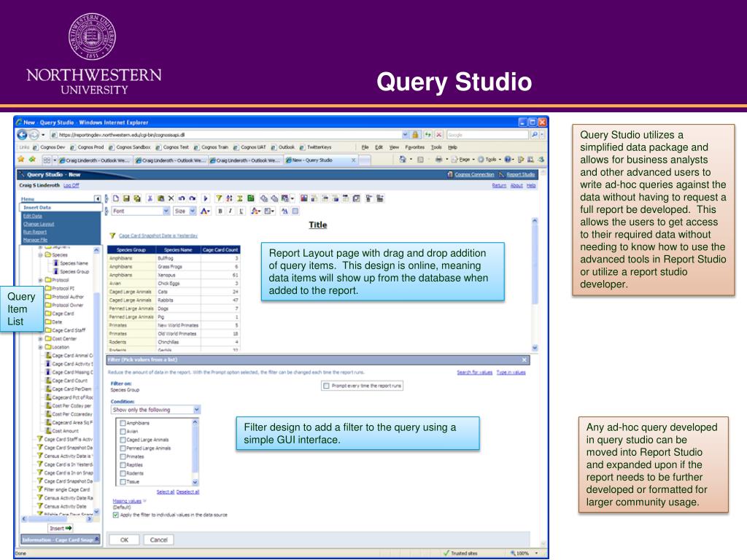Click the browser Refresh icon
The width and height of the screenshot is (747, 560).
pyautogui.click(x=427, y=135)
